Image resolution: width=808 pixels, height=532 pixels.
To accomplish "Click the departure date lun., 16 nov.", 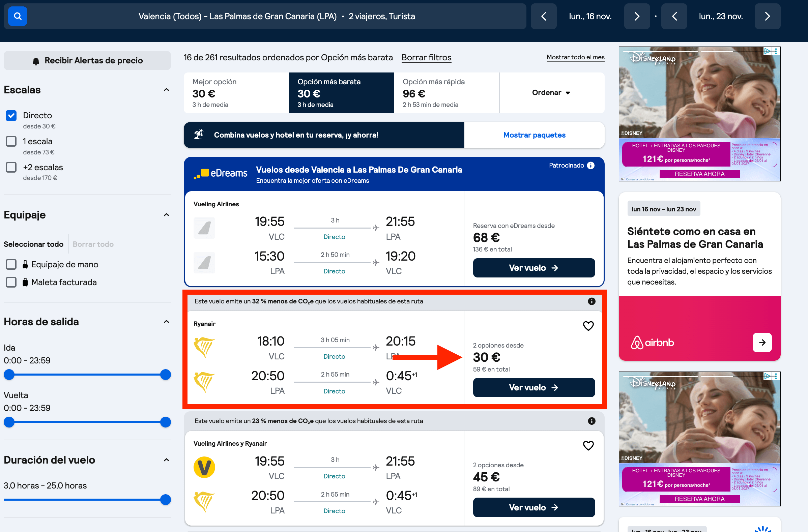I will point(590,16).
